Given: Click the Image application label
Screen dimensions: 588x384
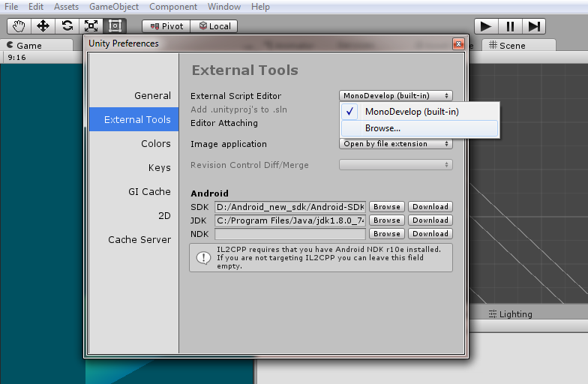Looking at the screenshot, I should [x=228, y=144].
